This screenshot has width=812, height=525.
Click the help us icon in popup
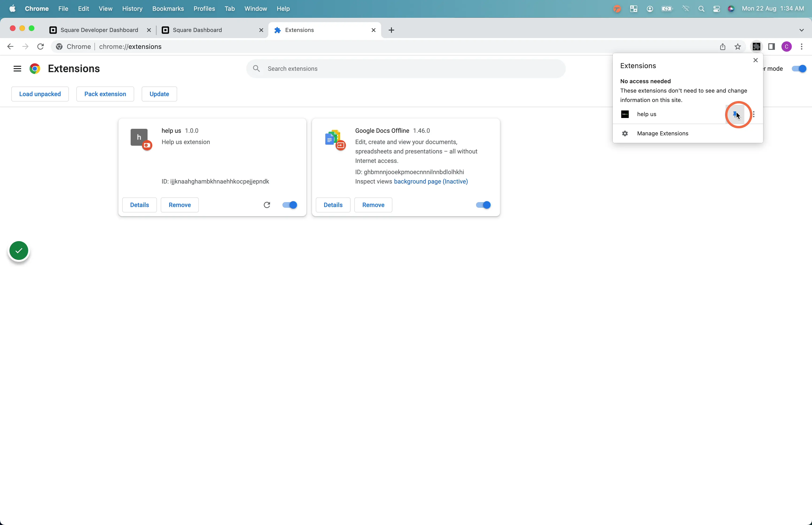[625, 114]
